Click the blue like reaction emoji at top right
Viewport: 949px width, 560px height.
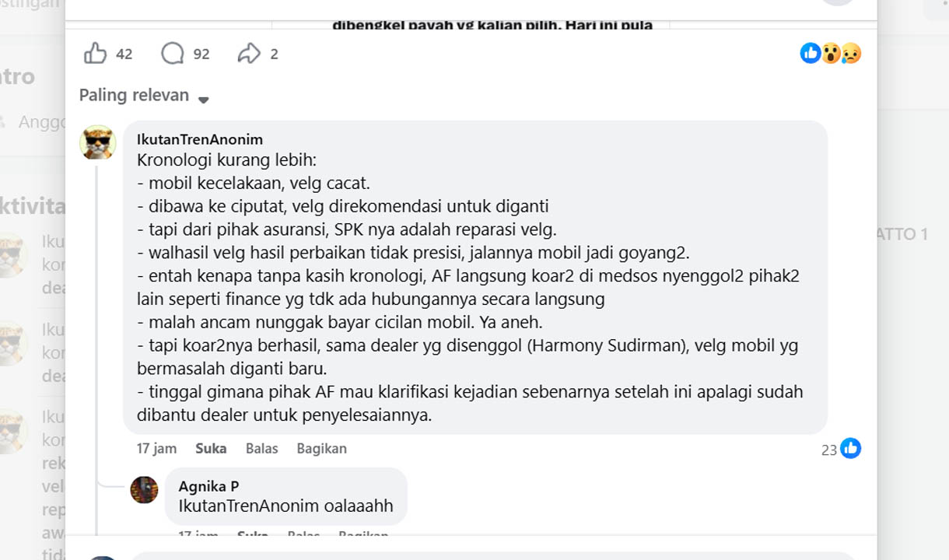coord(810,53)
